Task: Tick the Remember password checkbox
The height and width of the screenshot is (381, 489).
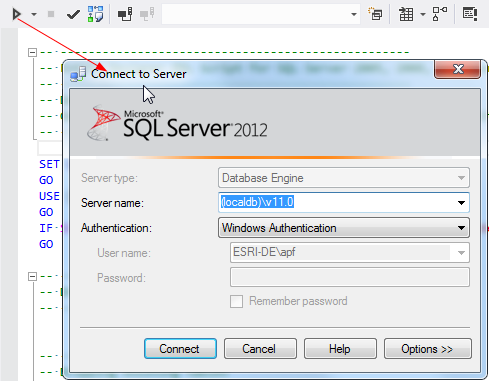Action: click(236, 301)
